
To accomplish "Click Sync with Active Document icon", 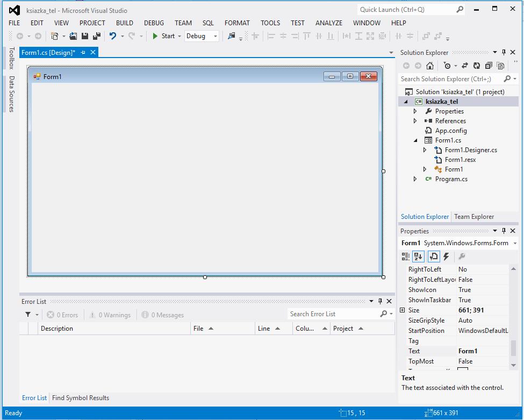I will coord(465,66).
